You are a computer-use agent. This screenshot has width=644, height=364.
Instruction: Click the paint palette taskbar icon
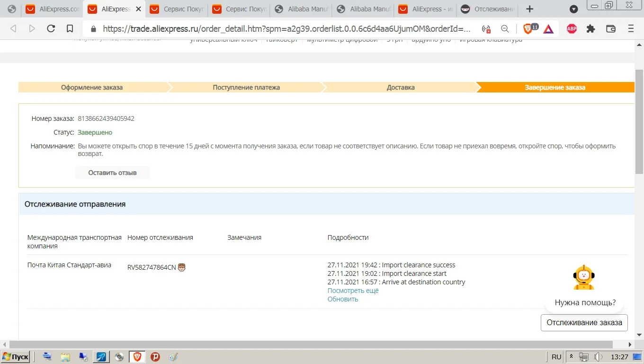tap(173, 357)
